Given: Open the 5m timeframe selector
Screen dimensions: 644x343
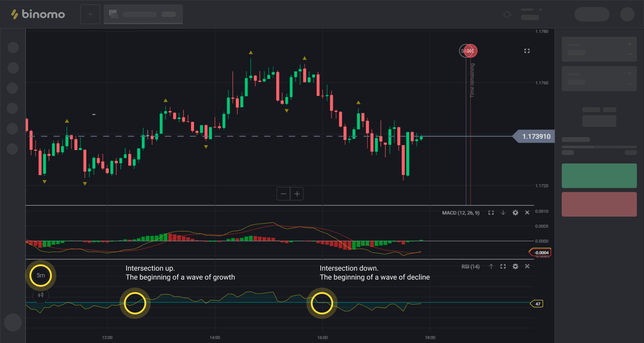Looking at the screenshot, I should (41, 276).
